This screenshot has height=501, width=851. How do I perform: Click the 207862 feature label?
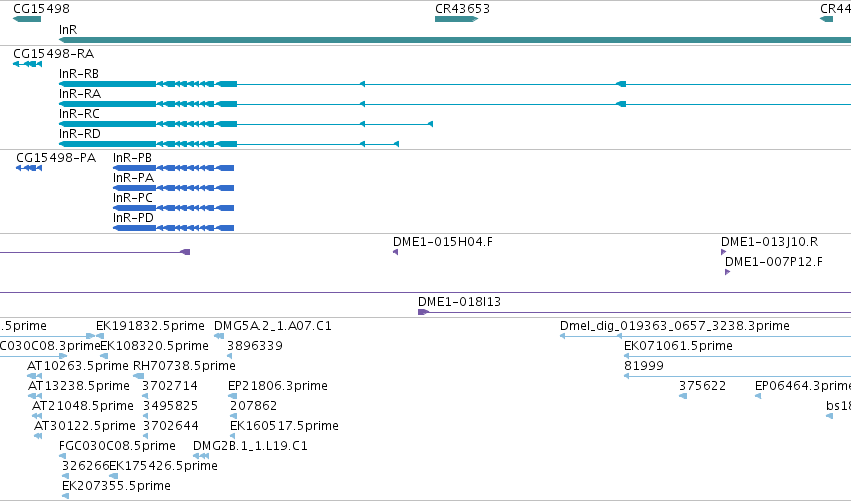point(253,406)
